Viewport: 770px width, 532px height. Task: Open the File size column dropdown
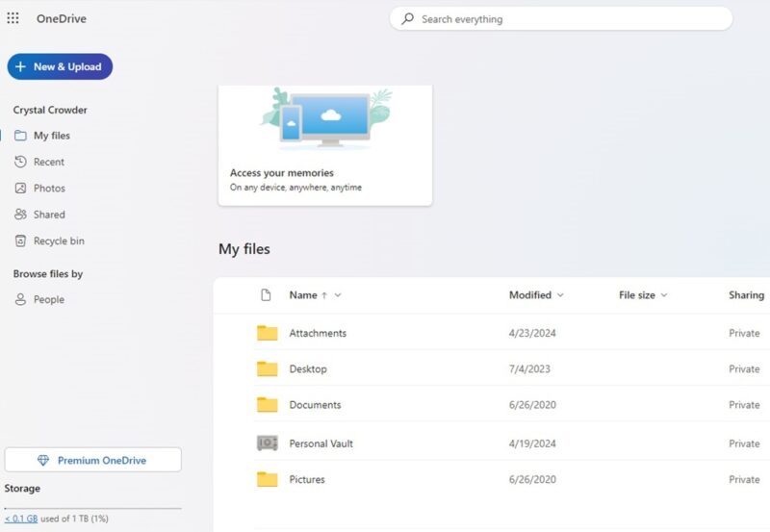pyautogui.click(x=664, y=295)
